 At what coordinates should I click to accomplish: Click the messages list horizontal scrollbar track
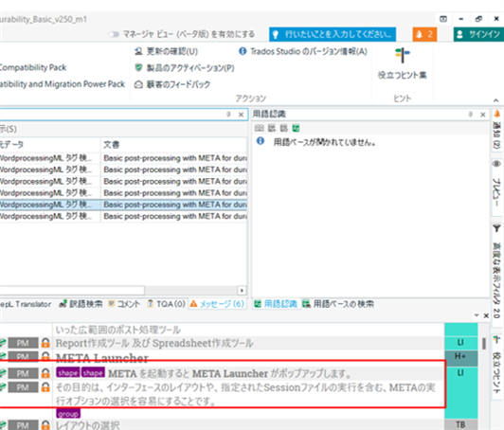pos(191,291)
